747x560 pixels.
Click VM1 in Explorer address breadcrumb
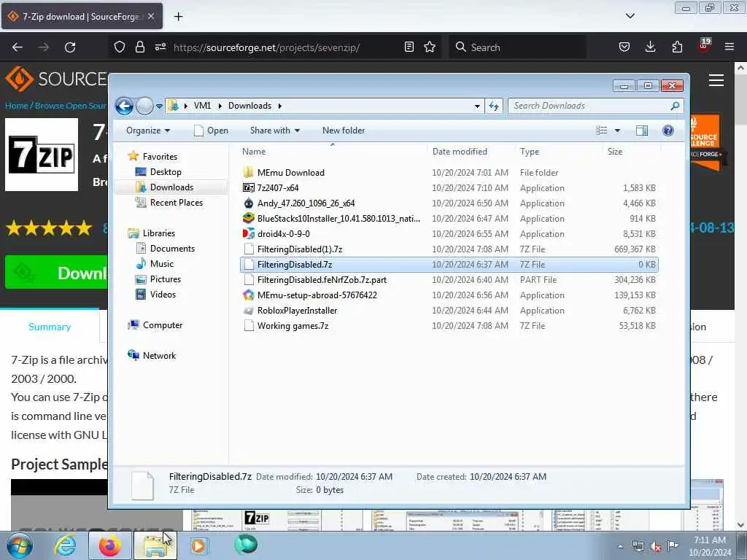(202, 106)
